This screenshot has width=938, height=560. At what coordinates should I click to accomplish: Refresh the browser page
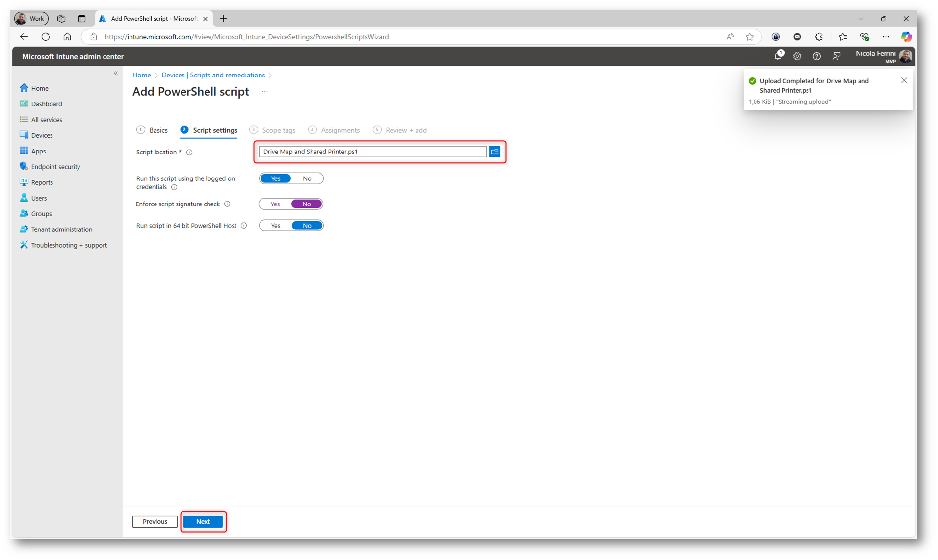(46, 37)
